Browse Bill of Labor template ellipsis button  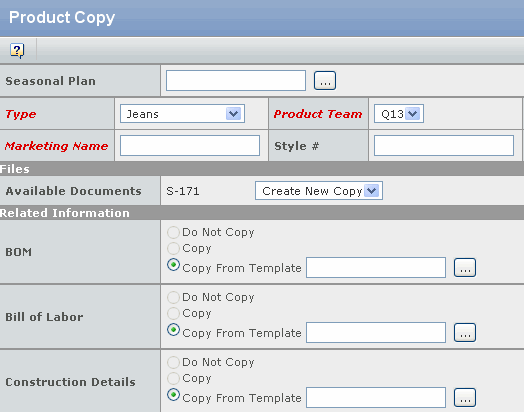(x=465, y=332)
